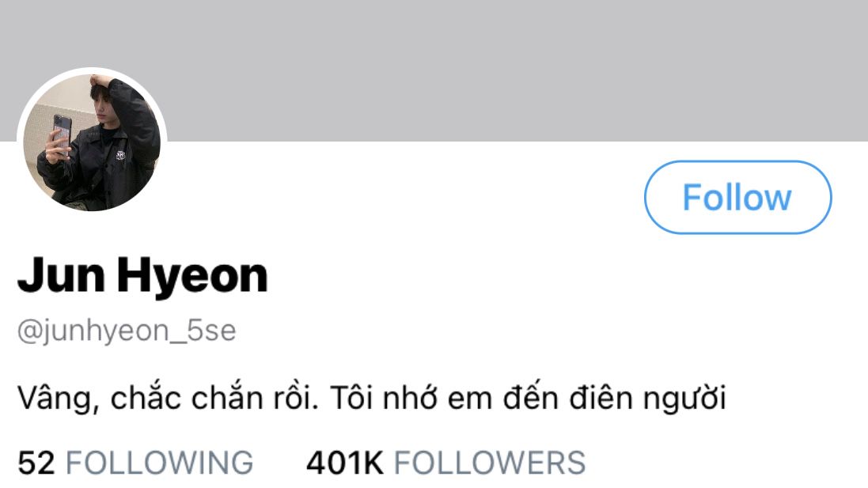
Task: Click the word "người" ending the bio
Action: 684,399
